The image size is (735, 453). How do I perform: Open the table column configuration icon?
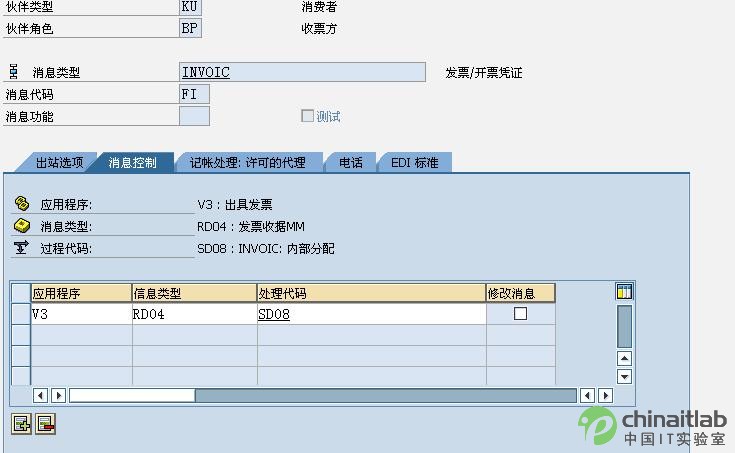pos(624,292)
